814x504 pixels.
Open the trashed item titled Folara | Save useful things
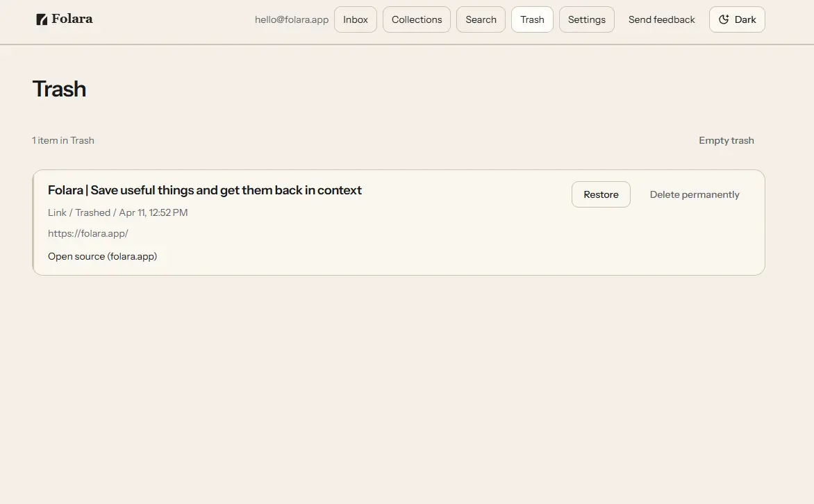[204, 190]
